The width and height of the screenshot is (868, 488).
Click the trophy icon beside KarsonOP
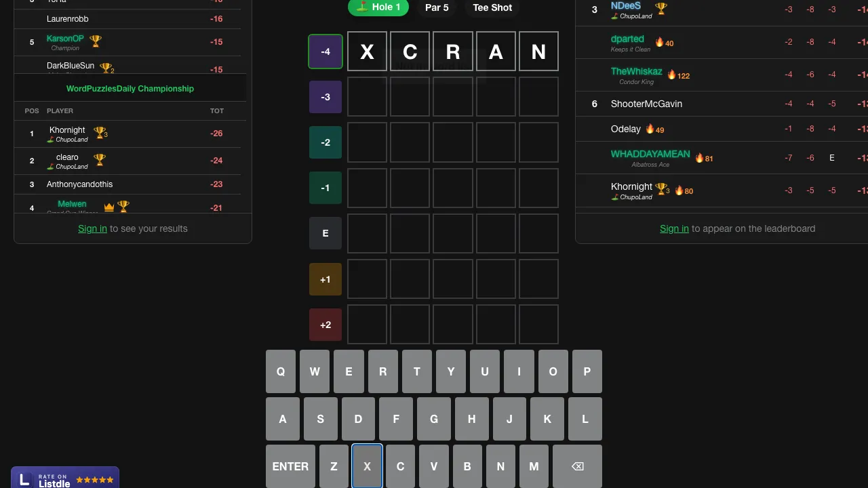click(96, 41)
